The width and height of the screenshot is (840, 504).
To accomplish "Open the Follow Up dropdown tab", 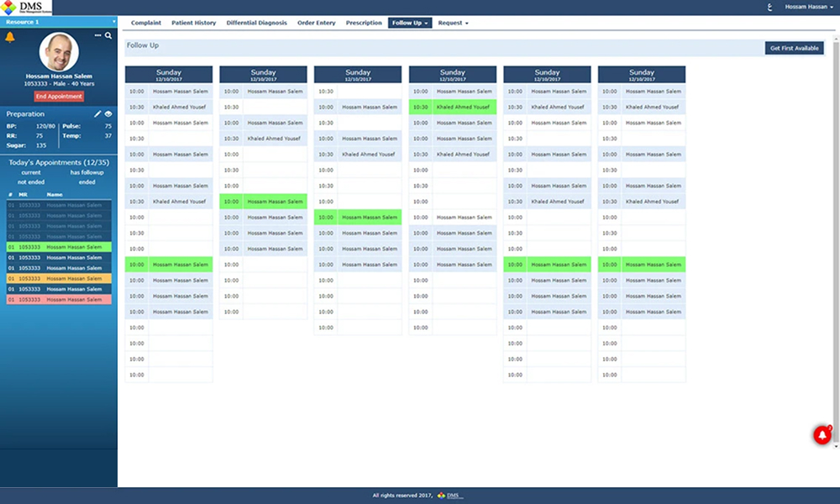I will pos(410,23).
